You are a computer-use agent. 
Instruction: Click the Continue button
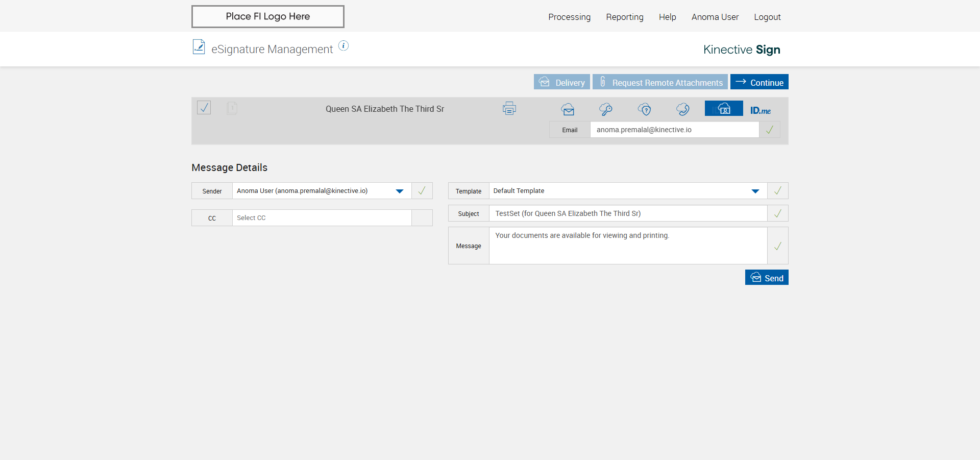coord(759,82)
